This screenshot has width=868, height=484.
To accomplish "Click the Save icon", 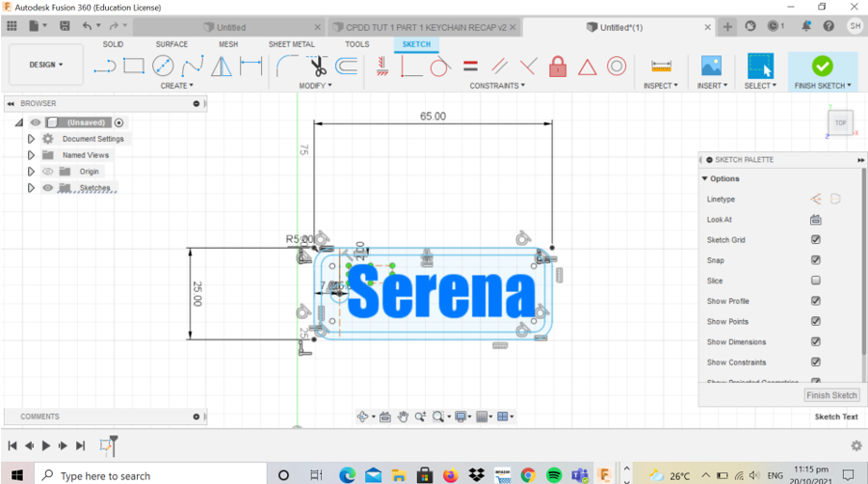I will 65,26.
